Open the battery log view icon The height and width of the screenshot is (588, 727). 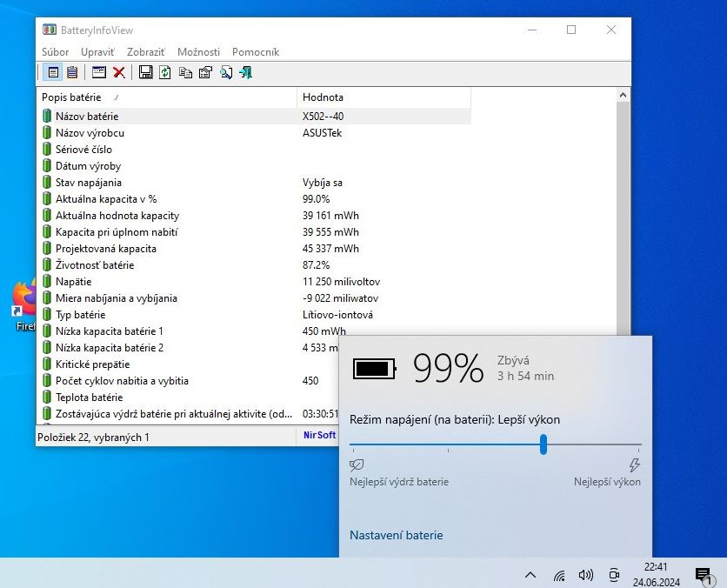(x=72, y=72)
